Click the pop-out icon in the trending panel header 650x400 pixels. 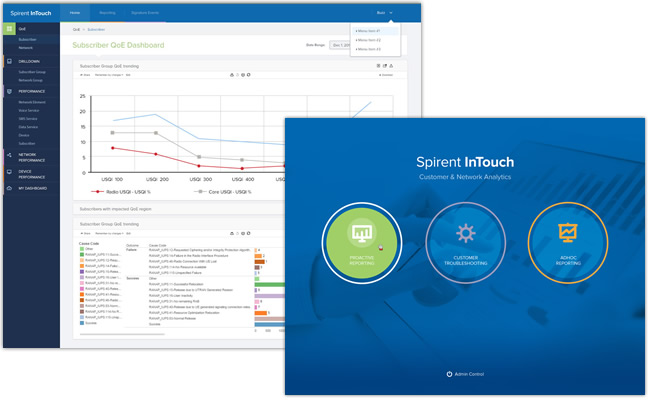(x=385, y=65)
